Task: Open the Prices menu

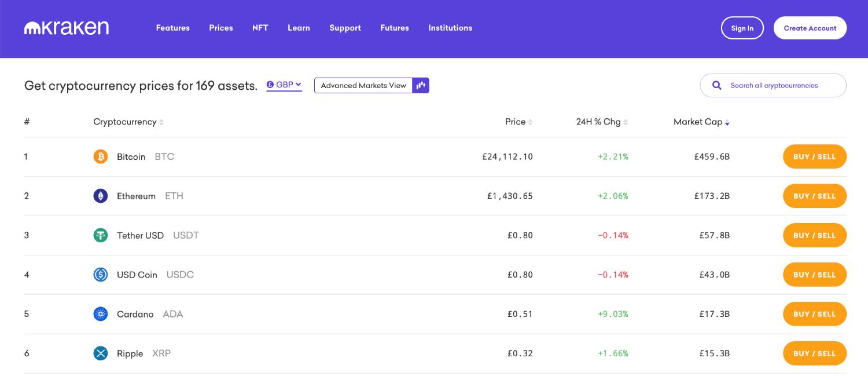Action: tap(221, 28)
